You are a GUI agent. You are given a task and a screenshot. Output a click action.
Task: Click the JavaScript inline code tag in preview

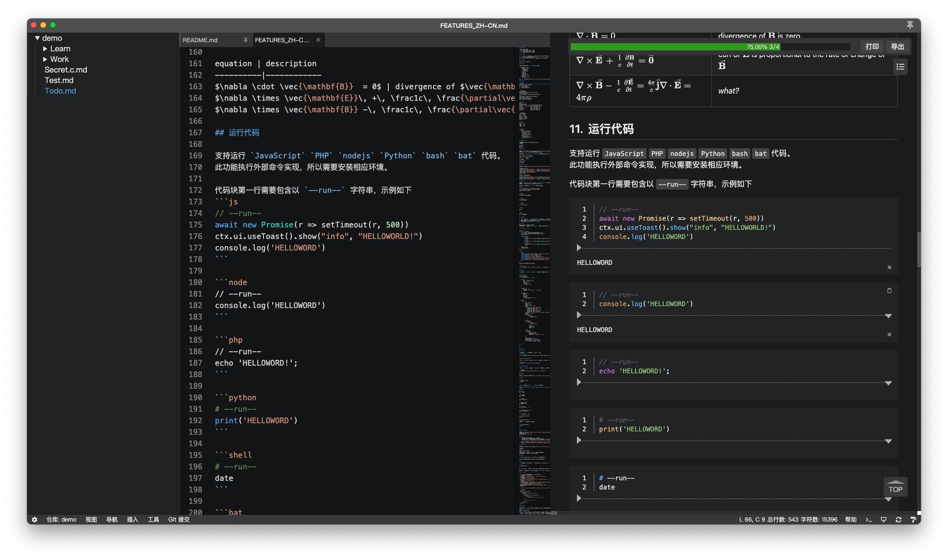pos(624,154)
